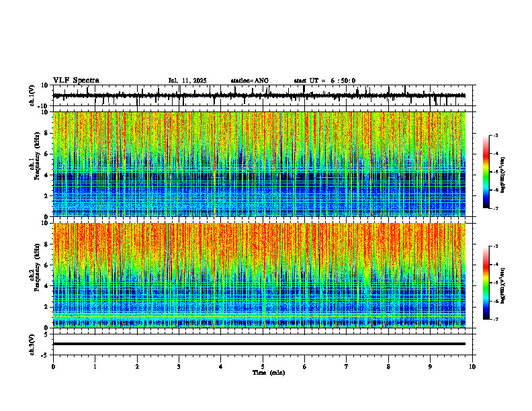Click the ch.1 spectrogram color scale bar
This screenshot has width=532, height=411.
pyautogui.click(x=486, y=172)
